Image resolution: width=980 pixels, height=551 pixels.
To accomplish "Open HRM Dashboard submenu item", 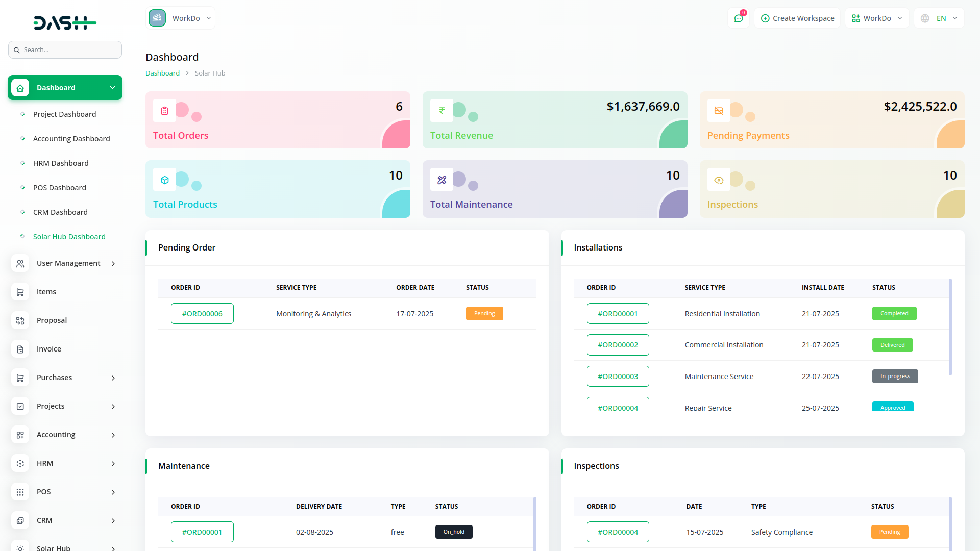I will pyautogui.click(x=61, y=163).
